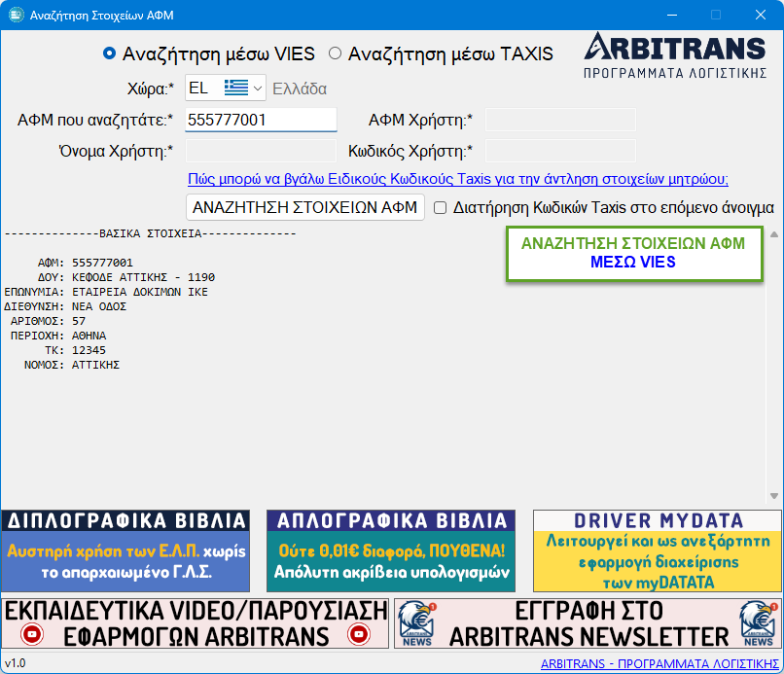Click the scrollbar down arrow in results
Image resolution: width=784 pixels, height=674 pixels.
coord(774,496)
